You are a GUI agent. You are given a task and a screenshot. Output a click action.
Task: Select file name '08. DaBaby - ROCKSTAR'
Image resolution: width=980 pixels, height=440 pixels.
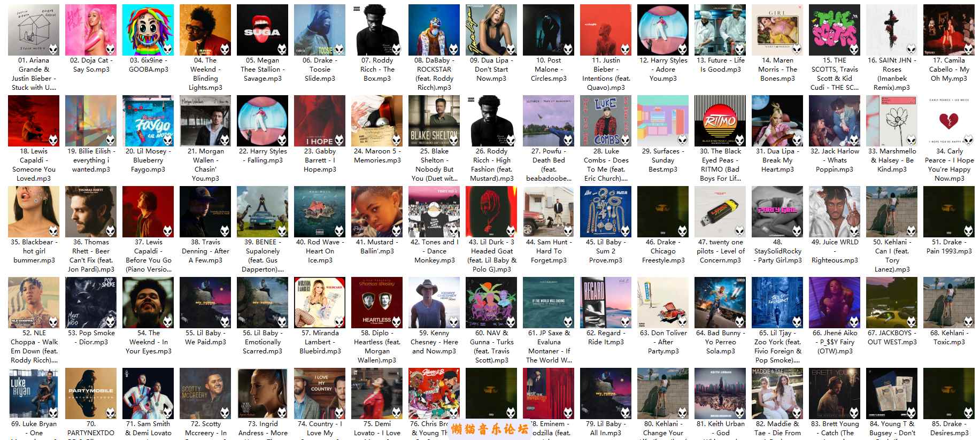coord(434,74)
